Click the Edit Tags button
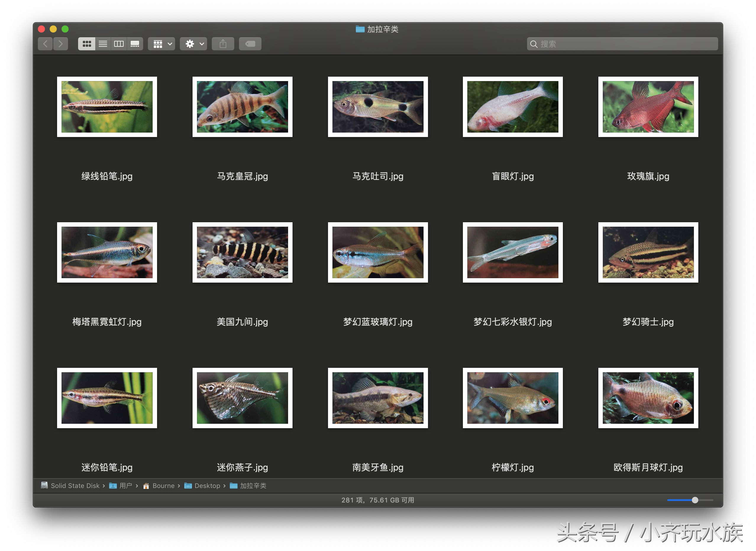 pos(250,44)
